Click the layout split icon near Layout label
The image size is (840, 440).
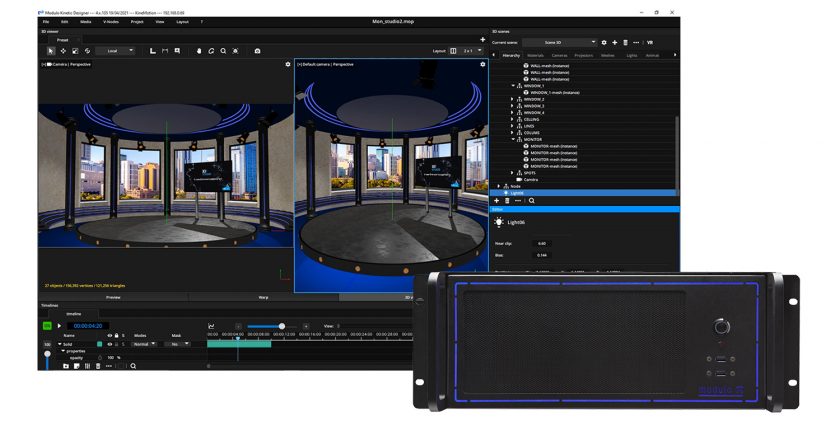tap(453, 51)
